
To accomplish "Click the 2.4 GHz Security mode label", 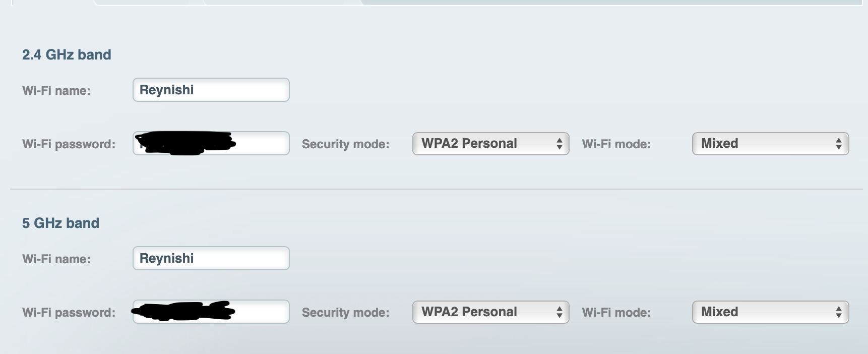I will [x=346, y=144].
